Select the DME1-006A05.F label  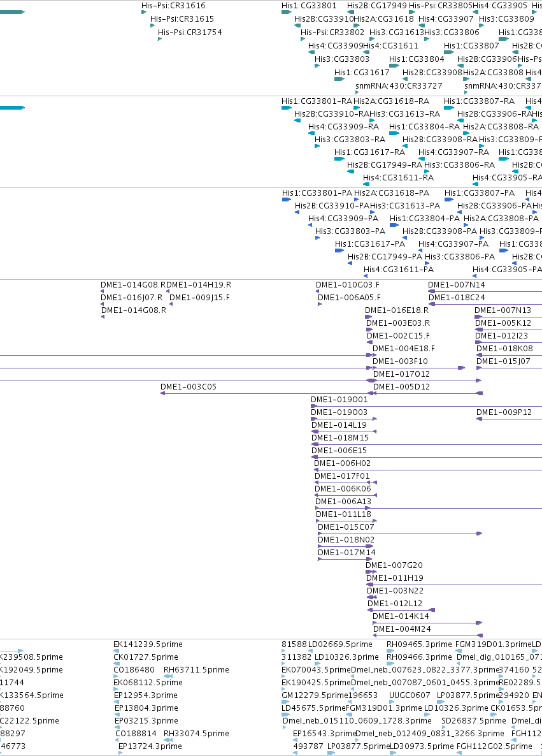[349, 298]
